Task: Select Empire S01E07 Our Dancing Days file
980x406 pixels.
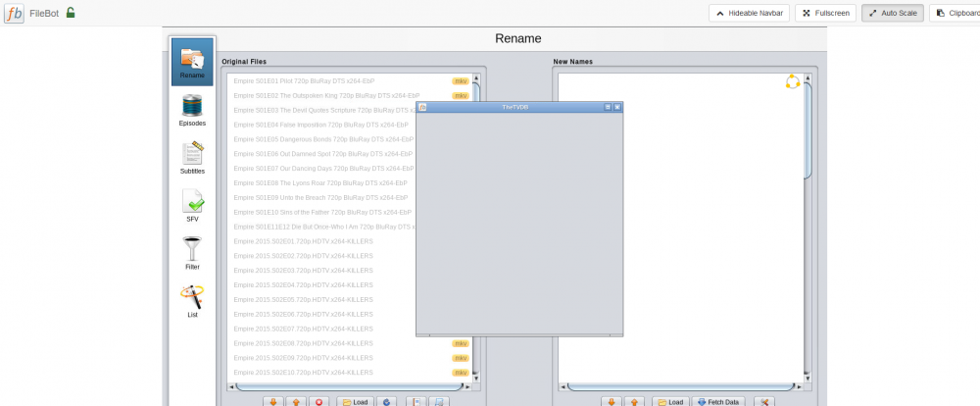Action: [x=321, y=169]
